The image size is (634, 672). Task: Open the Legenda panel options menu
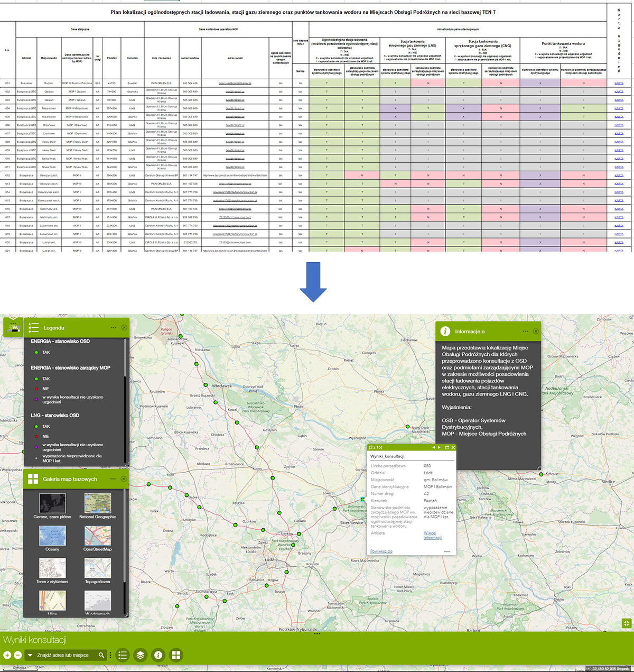pyautogui.click(x=114, y=328)
